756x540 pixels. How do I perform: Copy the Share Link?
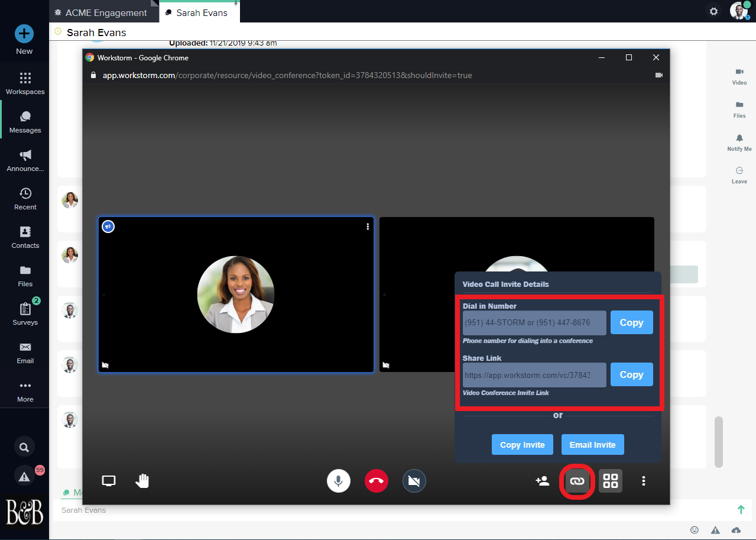[x=631, y=374]
